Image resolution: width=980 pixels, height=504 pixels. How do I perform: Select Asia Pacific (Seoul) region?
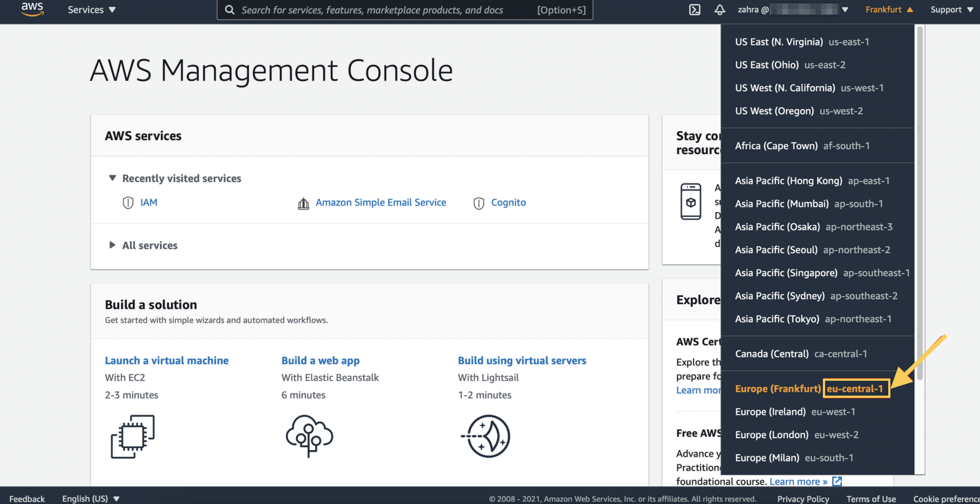(x=817, y=249)
